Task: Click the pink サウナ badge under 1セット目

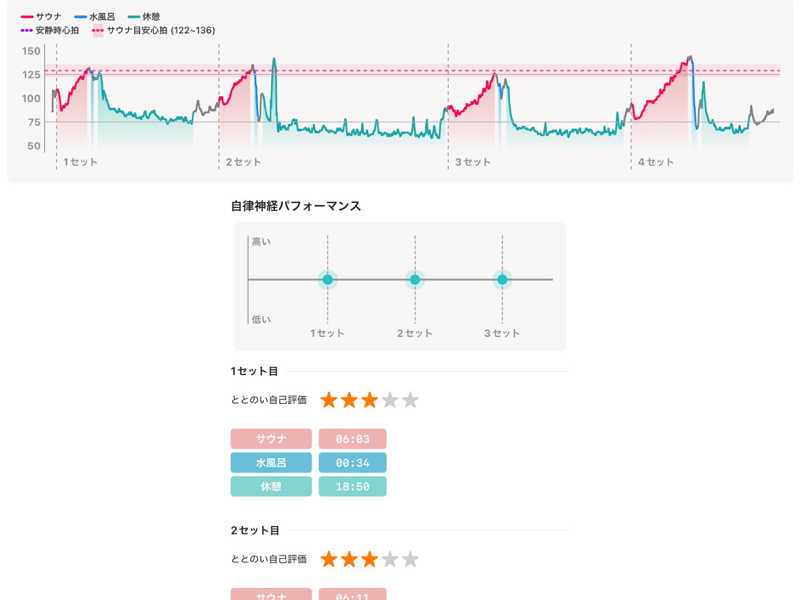Action: [271, 439]
